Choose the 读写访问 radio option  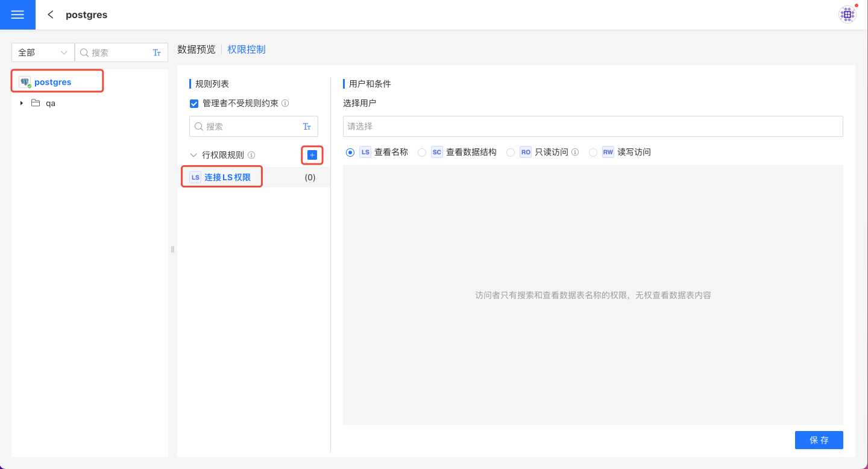coord(593,153)
